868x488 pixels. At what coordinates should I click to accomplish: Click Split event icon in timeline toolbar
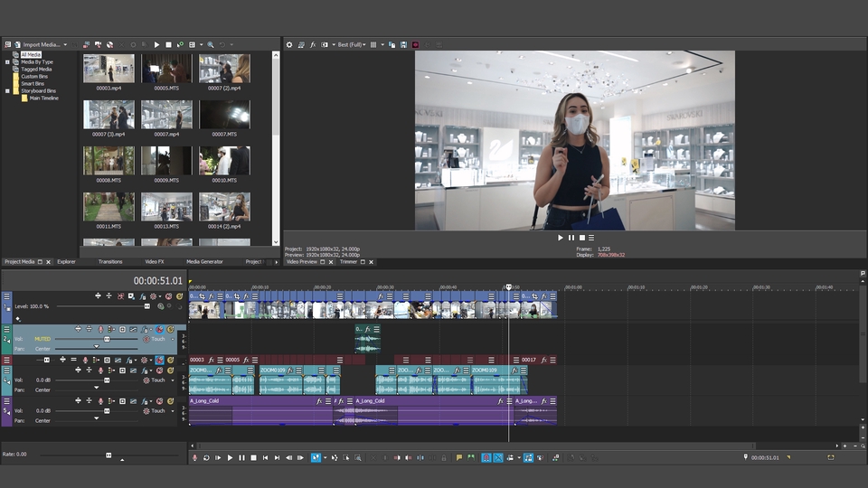point(420,457)
